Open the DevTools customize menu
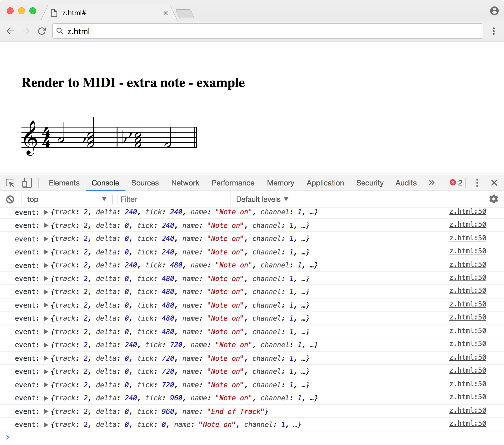The image size is (504, 445). coord(477,183)
